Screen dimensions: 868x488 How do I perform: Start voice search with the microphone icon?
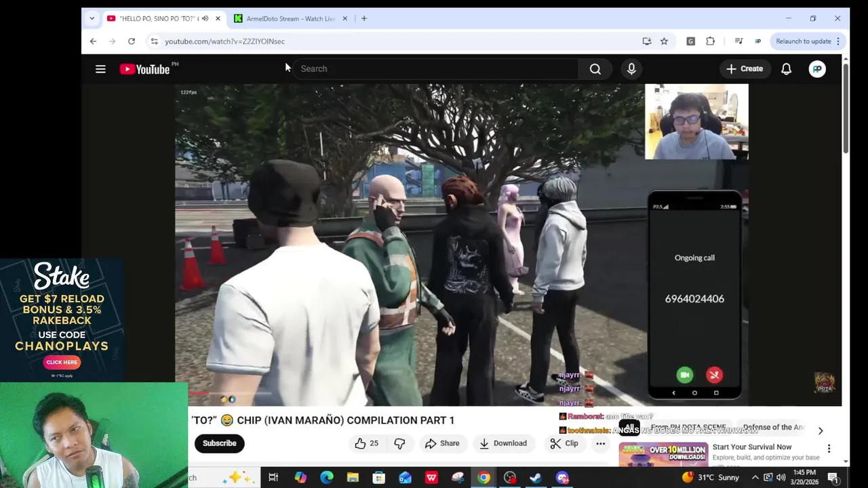tap(631, 68)
